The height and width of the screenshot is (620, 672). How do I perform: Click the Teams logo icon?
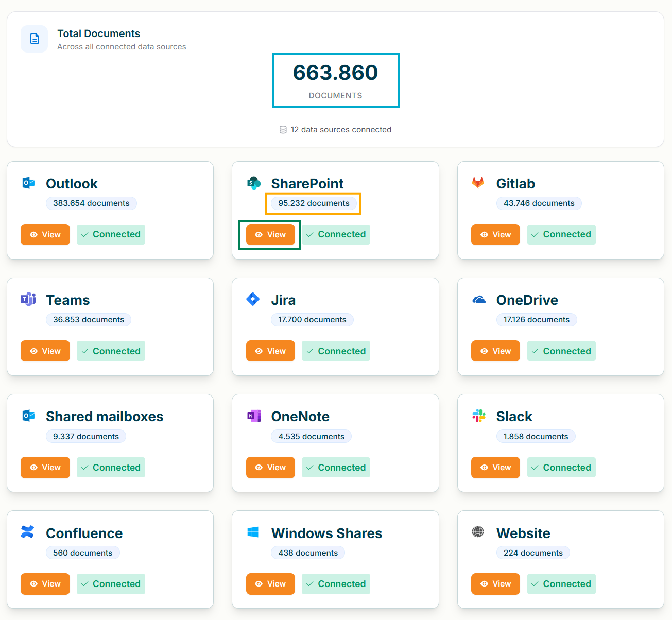point(28,299)
